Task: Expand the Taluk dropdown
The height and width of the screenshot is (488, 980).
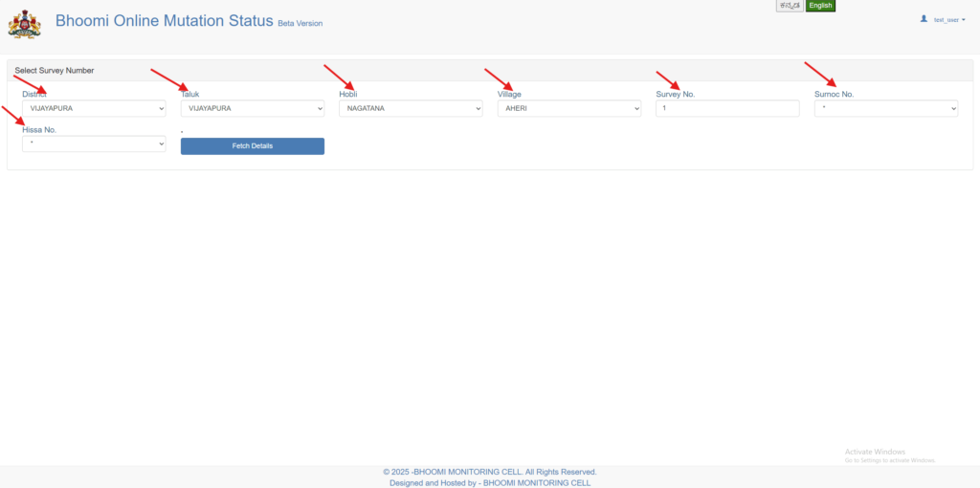Action: 253,109
